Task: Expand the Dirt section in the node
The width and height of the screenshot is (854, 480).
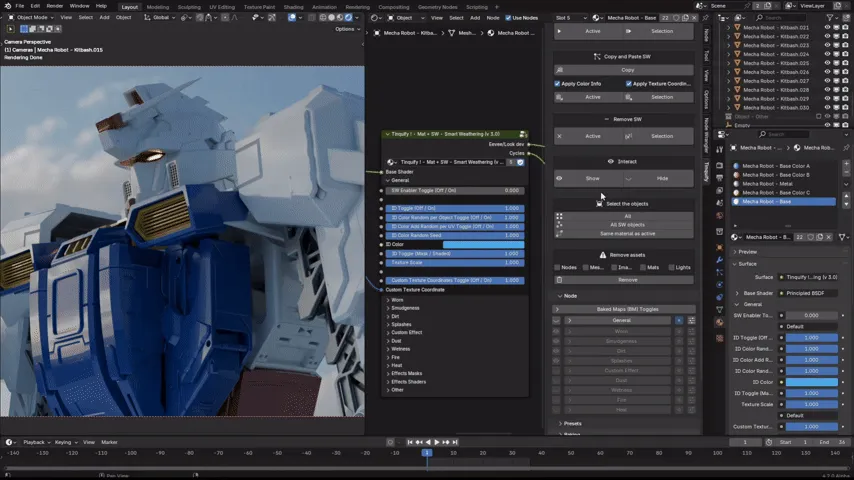Action: (x=388, y=317)
